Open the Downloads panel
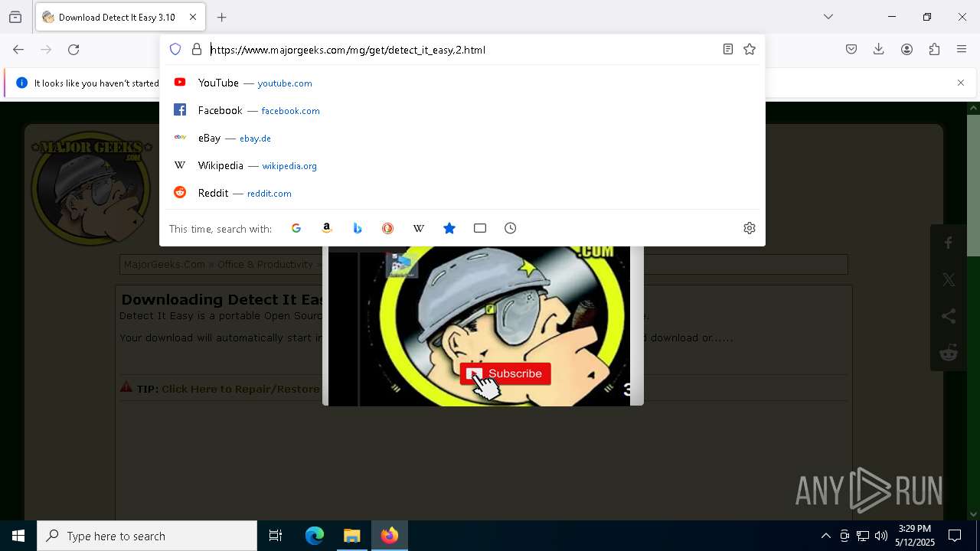This screenshot has width=980, height=551. (879, 50)
